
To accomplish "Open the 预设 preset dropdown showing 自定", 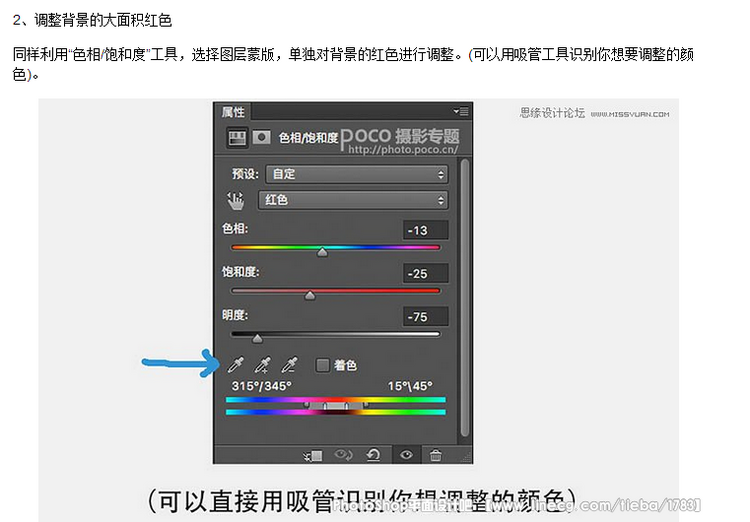I will 357,174.
